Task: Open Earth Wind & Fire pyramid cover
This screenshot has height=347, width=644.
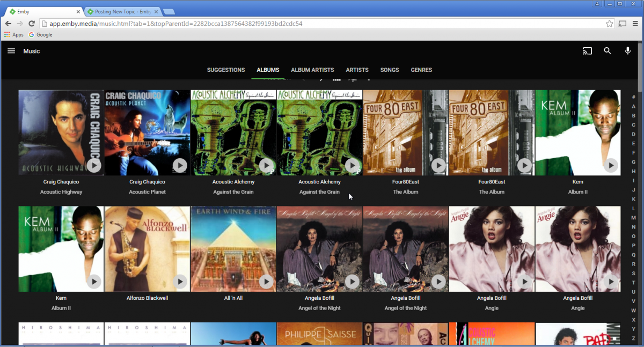Action: [x=233, y=249]
